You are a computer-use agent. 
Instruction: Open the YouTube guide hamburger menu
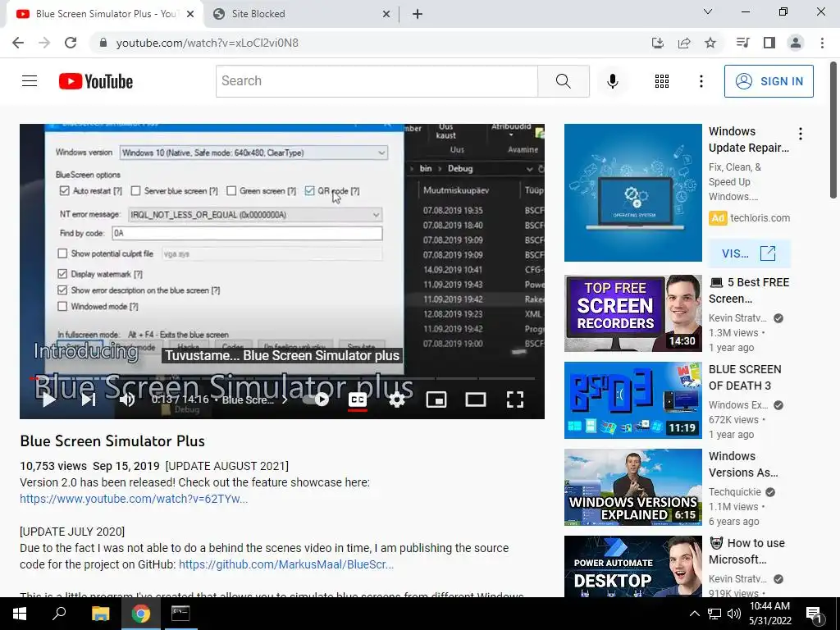click(30, 81)
